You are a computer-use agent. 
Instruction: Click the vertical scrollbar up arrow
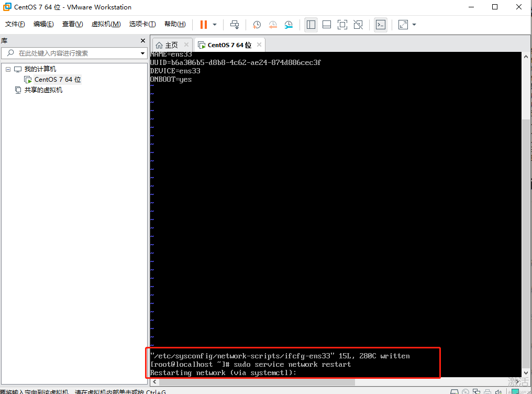click(526, 57)
